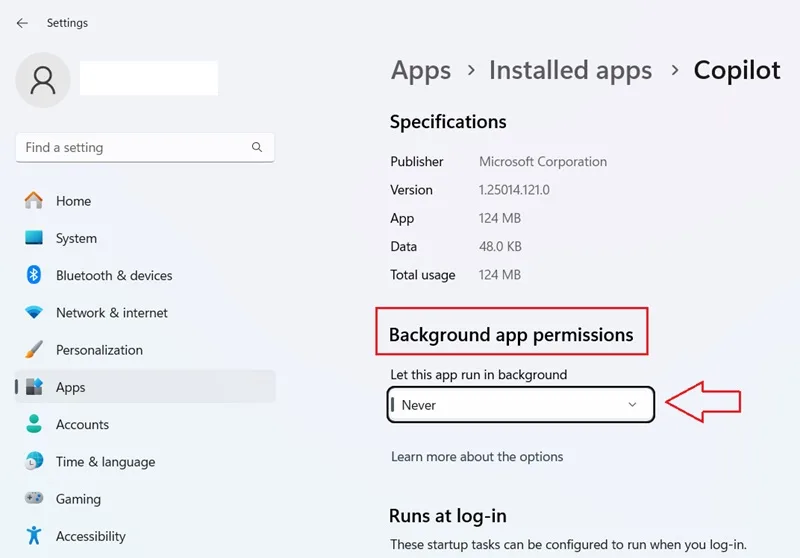Image resolution: width=800 pixels, height=558 pixels.
Task: Go to Apps breadcrumb in header
Action: tap(421, 70)
